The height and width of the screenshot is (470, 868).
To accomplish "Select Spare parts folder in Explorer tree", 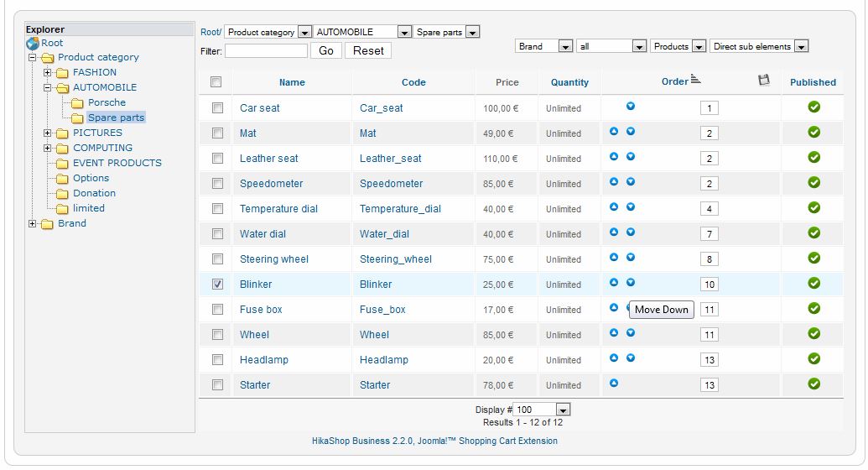I will 117,117.
